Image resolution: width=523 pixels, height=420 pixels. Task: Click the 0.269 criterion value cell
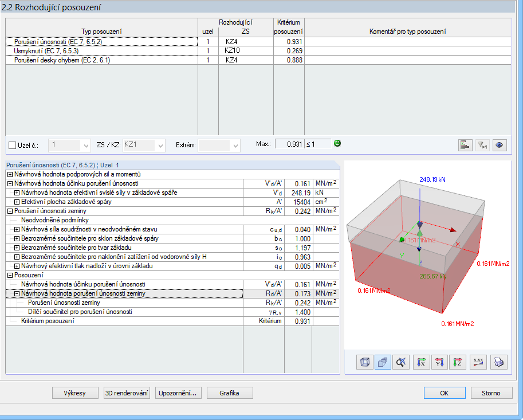[x=289, y=50]
